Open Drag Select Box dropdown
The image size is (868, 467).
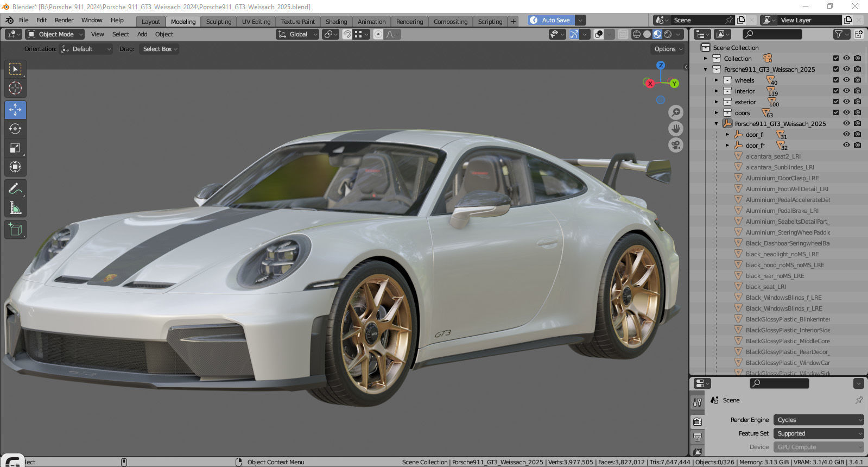159,49
